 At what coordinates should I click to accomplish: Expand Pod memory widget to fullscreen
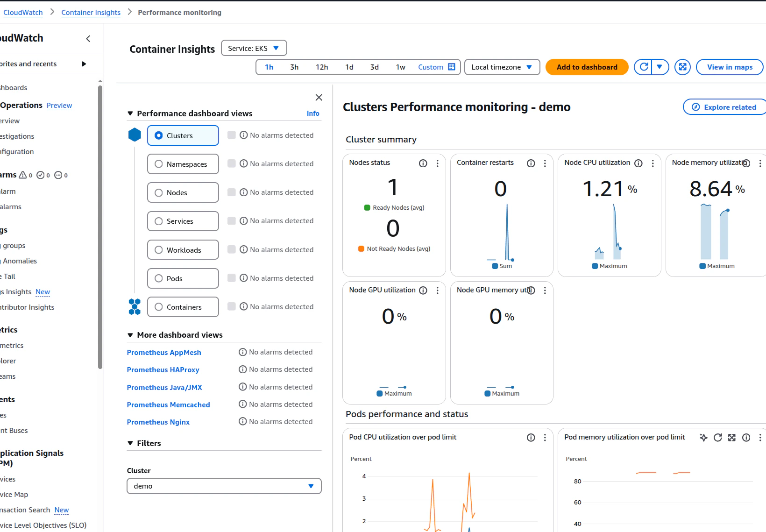[731, 438]
